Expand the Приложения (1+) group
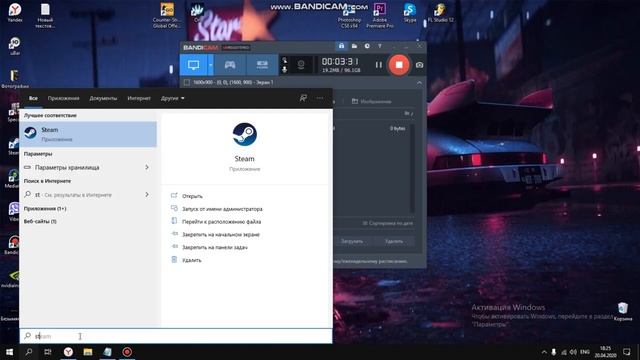Image resolution: width=640 pixels, height=360 pixels. click(45, 209)
